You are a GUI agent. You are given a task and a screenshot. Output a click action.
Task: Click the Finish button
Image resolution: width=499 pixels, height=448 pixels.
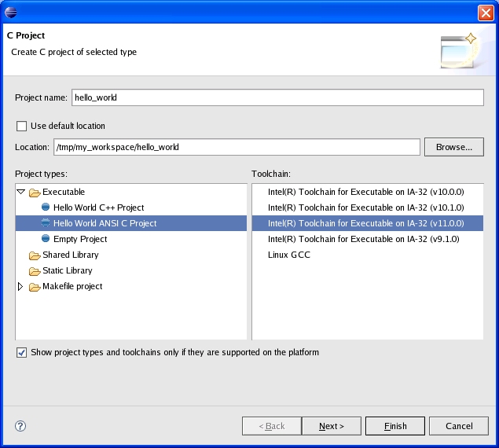point(395,426)
